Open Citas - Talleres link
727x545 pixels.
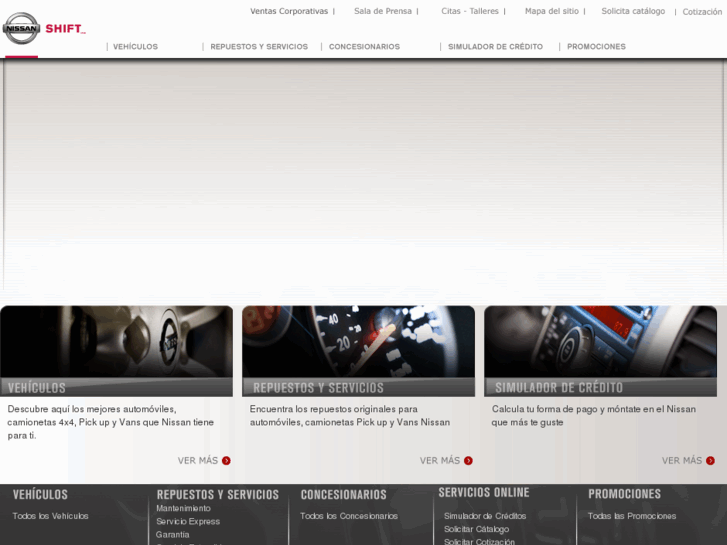[x=470, y=11]
